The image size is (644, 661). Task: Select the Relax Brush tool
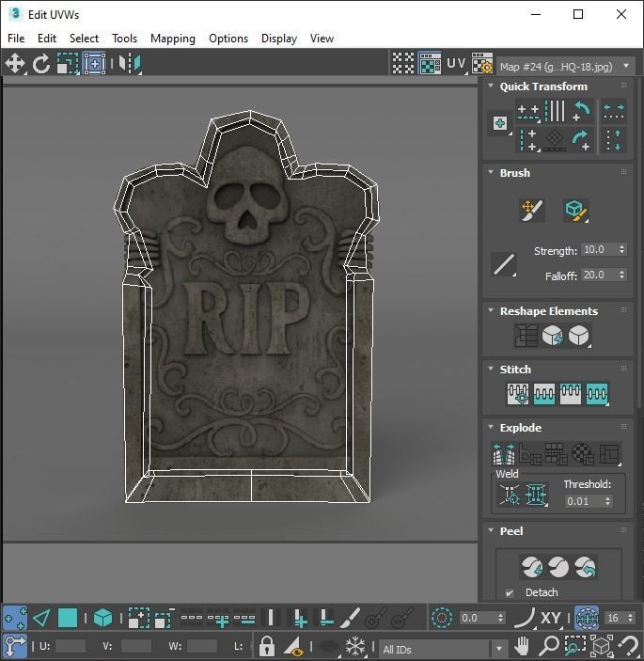coord(575,211)
